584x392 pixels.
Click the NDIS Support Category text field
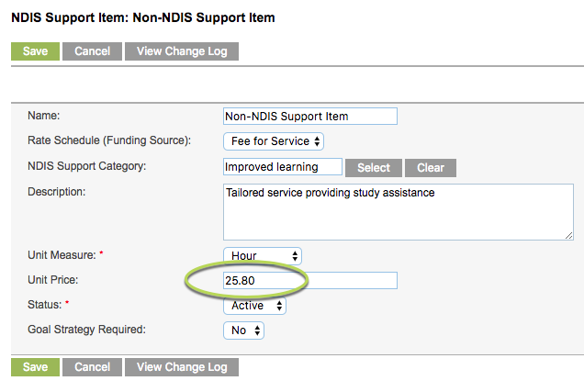(x=283, y=167)
